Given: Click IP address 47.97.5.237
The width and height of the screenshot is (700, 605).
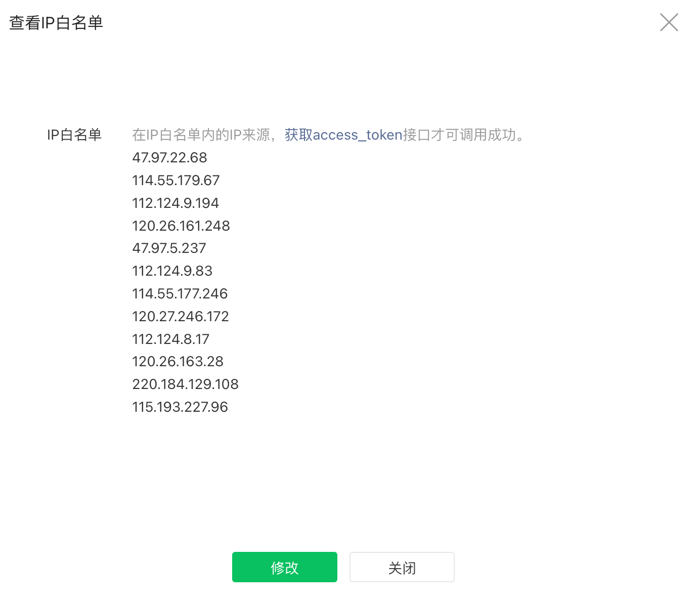Looking at the screenshot, I should [x=169, y=248].
